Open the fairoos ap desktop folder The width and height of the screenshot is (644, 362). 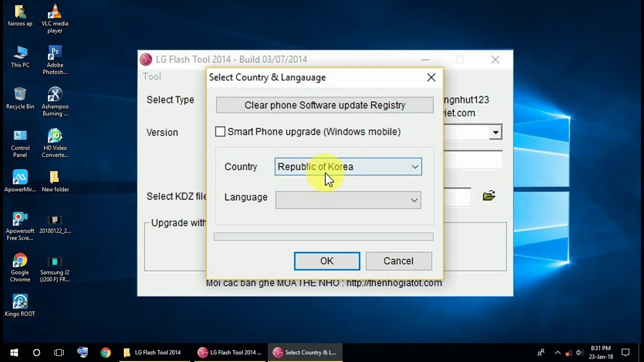coord(20,16)
